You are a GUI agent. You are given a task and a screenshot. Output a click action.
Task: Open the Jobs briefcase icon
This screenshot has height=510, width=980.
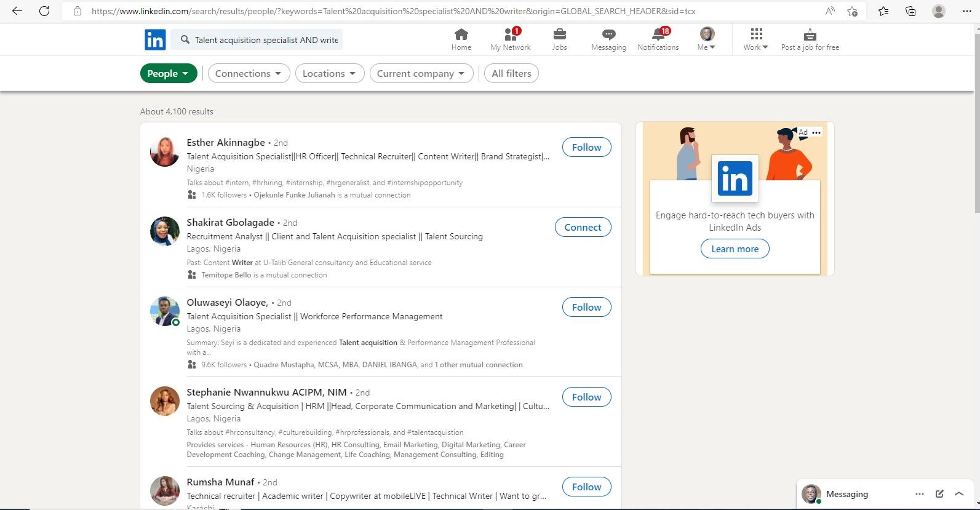(x=559, y=39)
